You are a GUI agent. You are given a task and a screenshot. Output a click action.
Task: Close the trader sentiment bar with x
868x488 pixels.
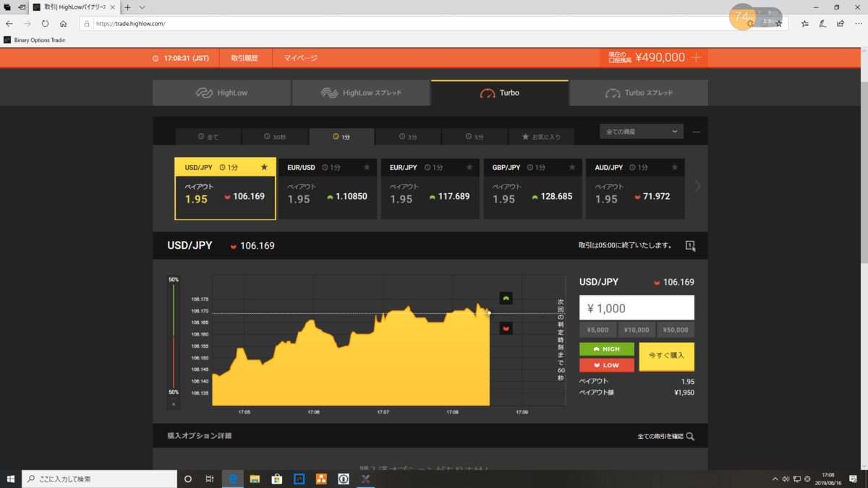(174, 404)
